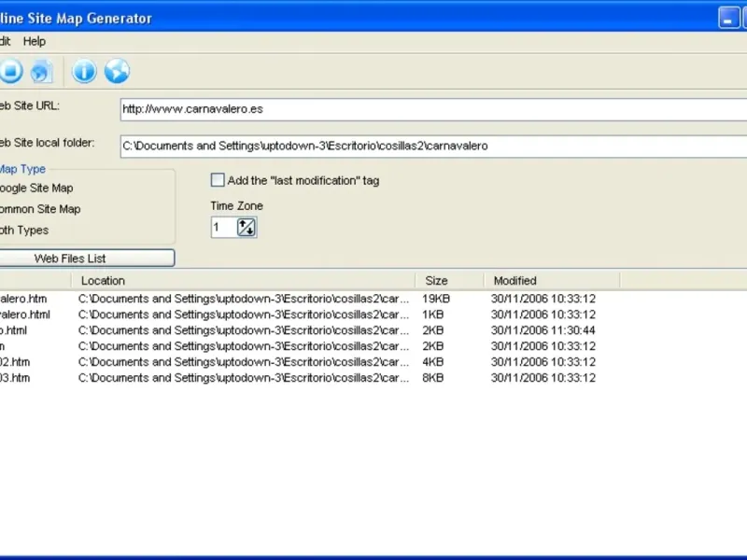Select the Google Site Map option
Screen dimensions: 747x560
[36, 189]
